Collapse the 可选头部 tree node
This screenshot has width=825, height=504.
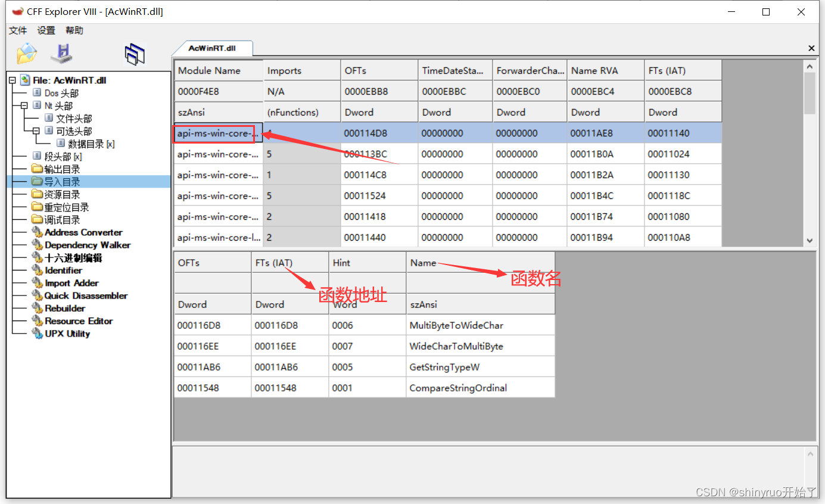[35, 131]
